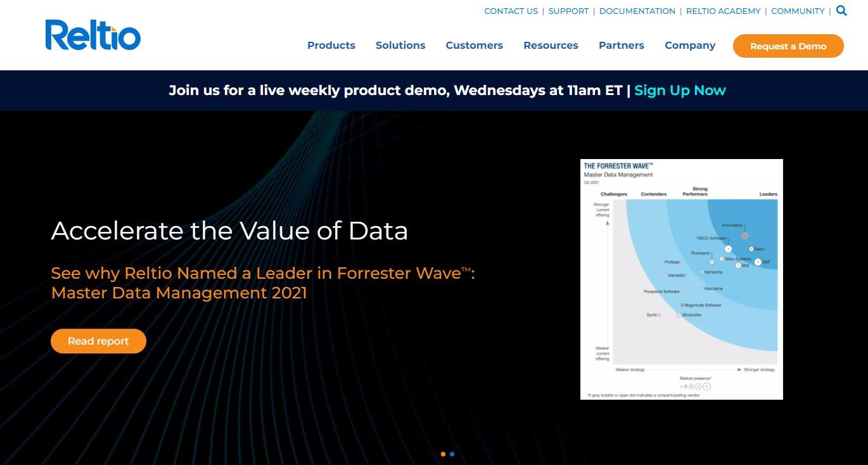Click the Forrester Wave chart image
Image resolution: width=868 pixels, height=465 pixels.
pyautogui.click(x=681, y=279)
